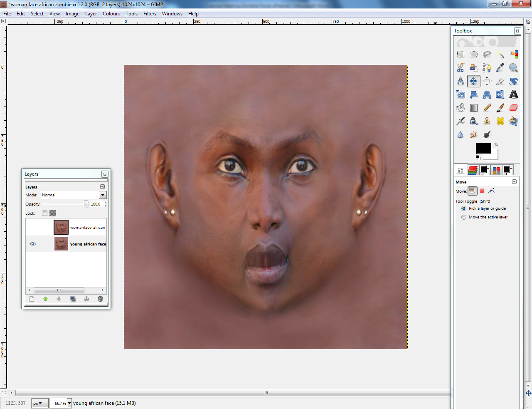This screenshot has width=532, height=409.
Task: Open the Layer menu
Action: tap(91, 14)
